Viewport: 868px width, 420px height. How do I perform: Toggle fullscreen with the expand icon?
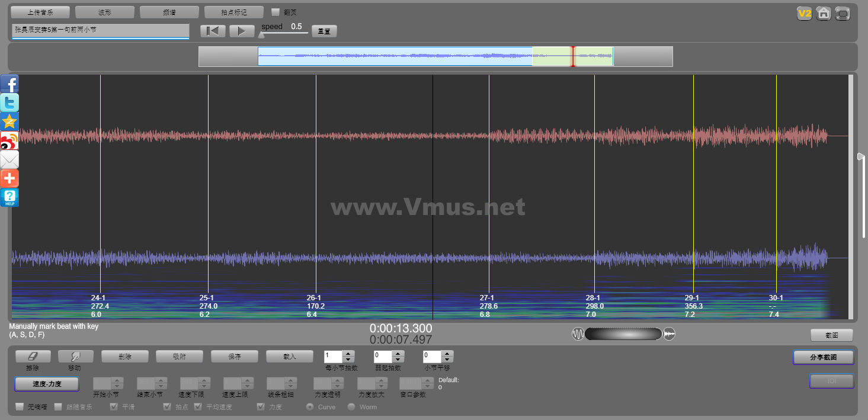pos(842,14)
